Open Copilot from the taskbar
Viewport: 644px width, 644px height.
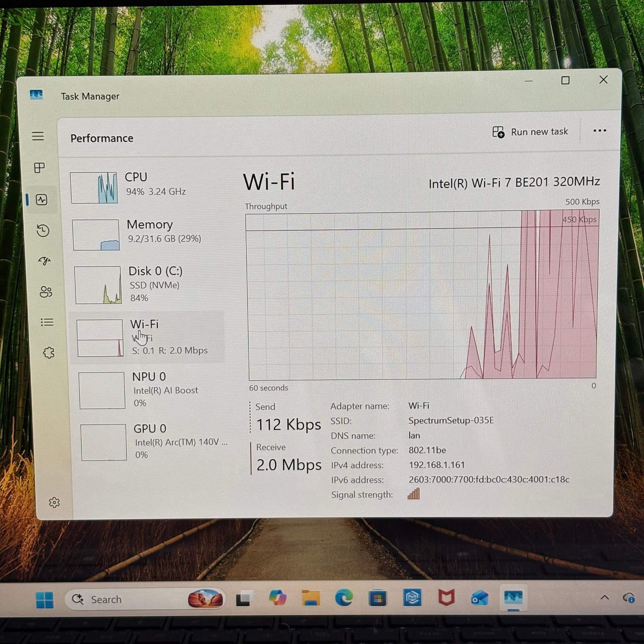point(278,598)
